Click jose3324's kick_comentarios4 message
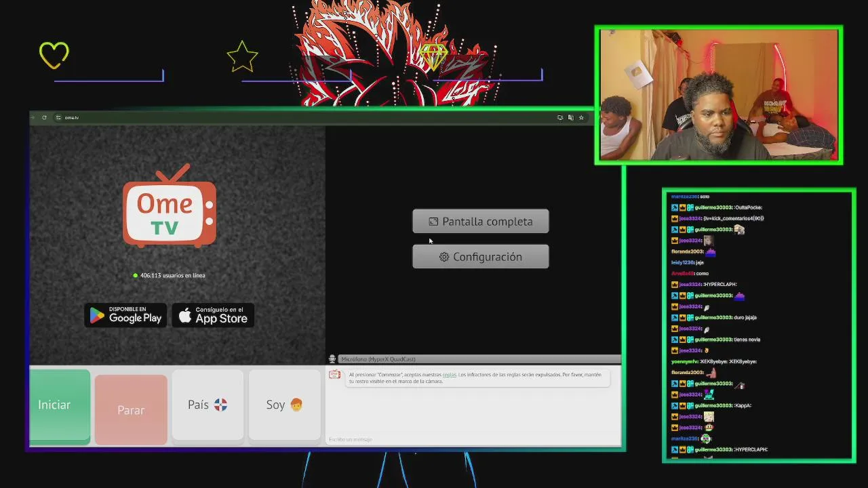 coord(717,218)
